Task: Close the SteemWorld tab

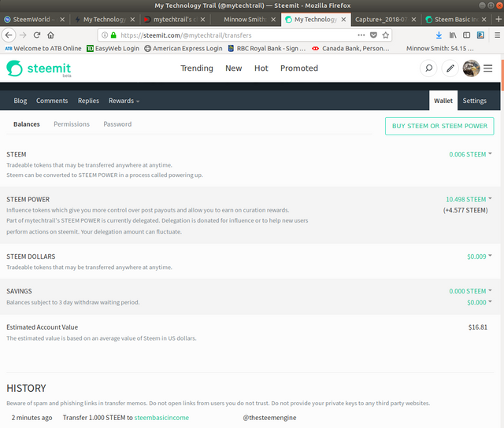Action: tap(62, 20)
